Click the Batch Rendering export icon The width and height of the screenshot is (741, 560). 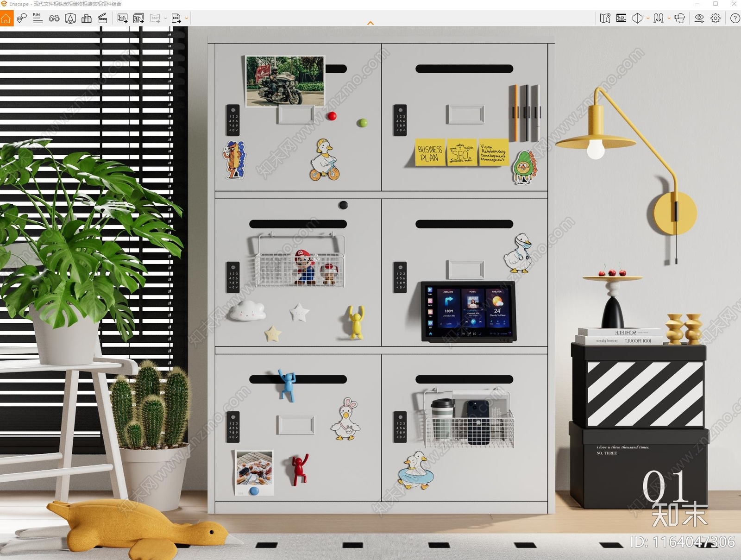pyautogui.click(x=138, y=19)
